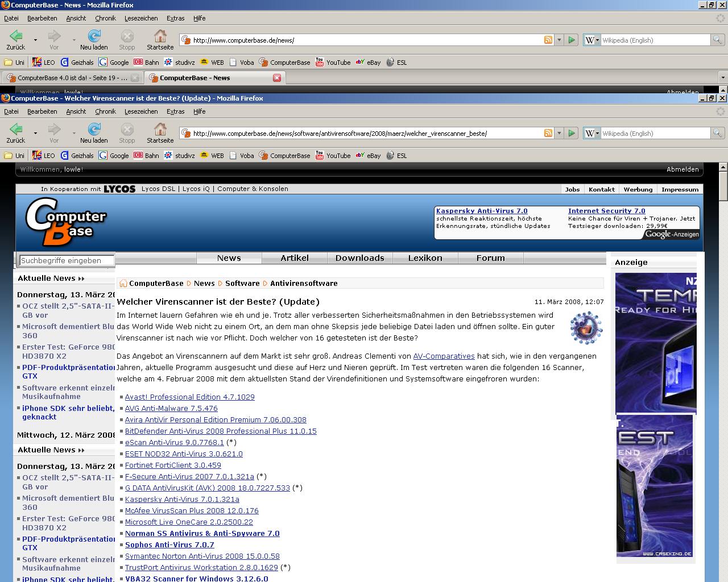Click Abmelden link in front window

(x=682, y=169)
